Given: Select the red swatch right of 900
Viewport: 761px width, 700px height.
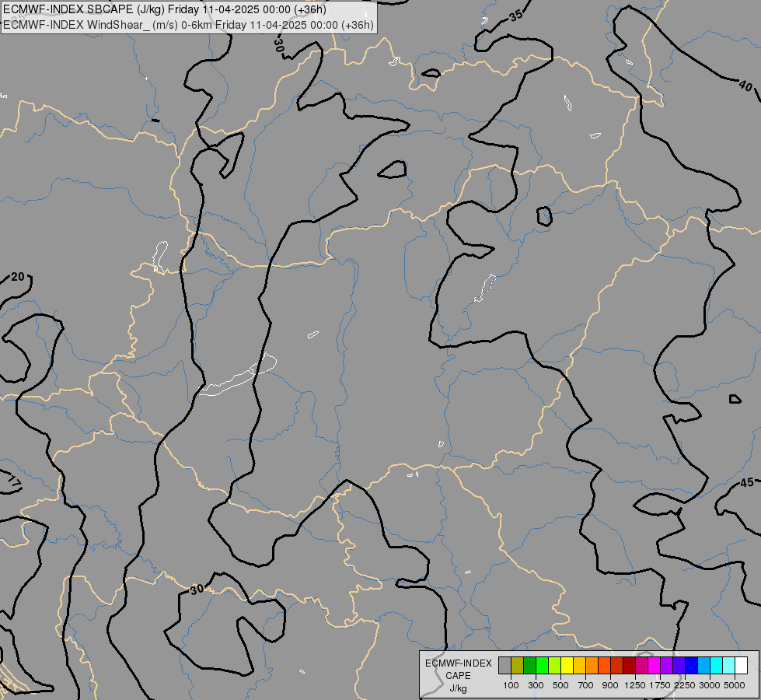Looking at the screenshot, I should pyautogui.click(x=617, y=666).
